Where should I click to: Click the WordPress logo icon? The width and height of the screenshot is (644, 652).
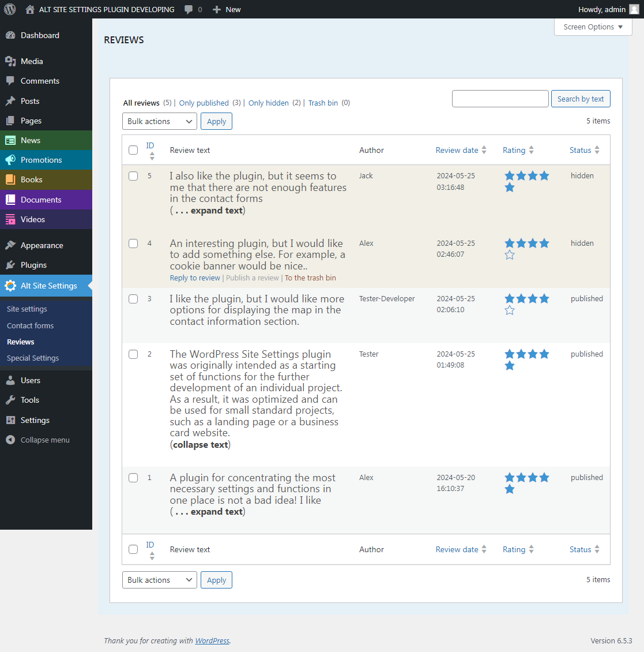point(10,9)
